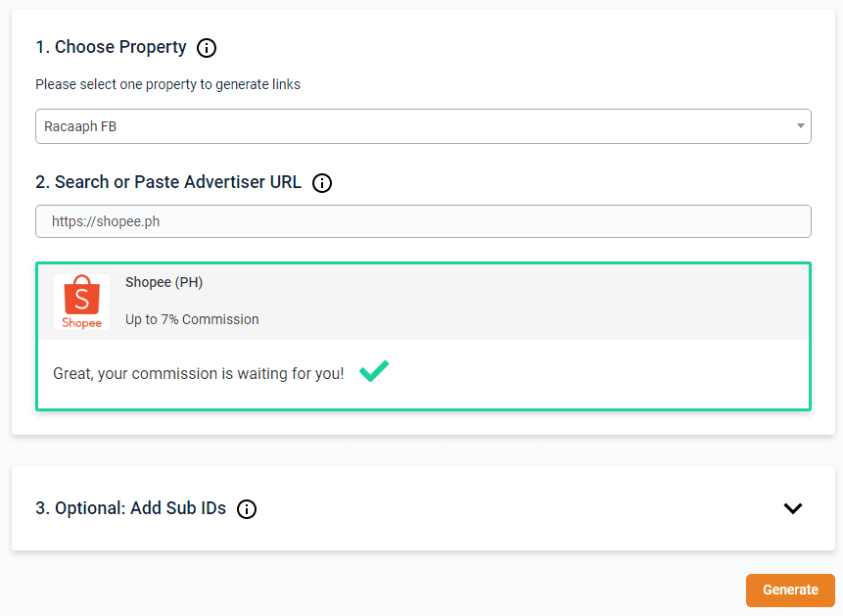The width and height of the screenshot is (843, 616).
Task: Click the Please select one property hint text
Action: [x=167, y=84]
